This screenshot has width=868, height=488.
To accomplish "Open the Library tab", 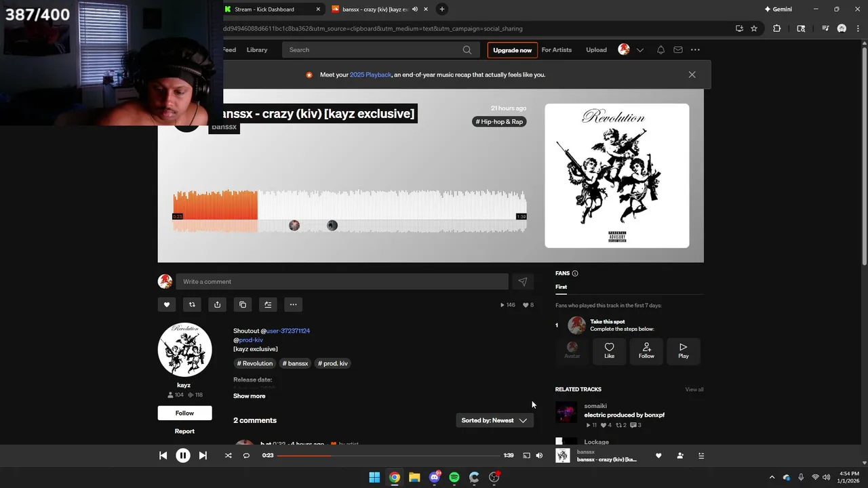I will (257, 49).
